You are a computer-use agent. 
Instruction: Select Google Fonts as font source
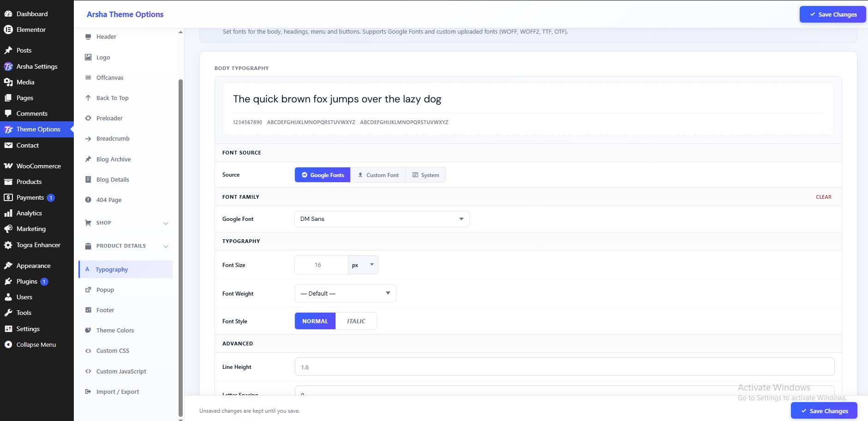tap(323, 175)
